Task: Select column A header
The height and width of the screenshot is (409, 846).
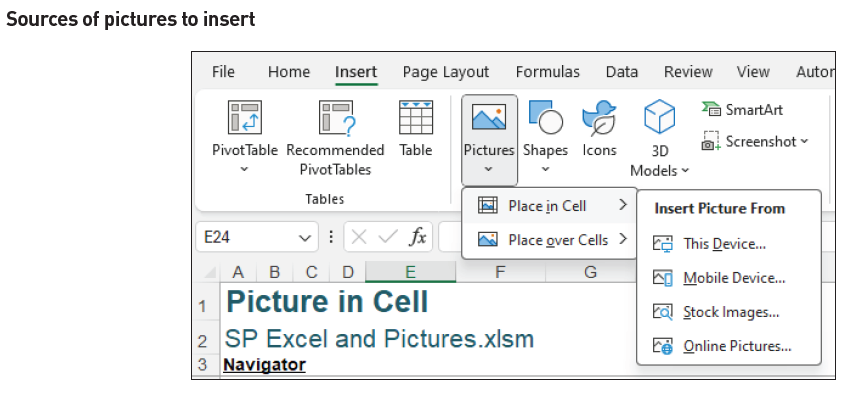Action: point(238,272)
